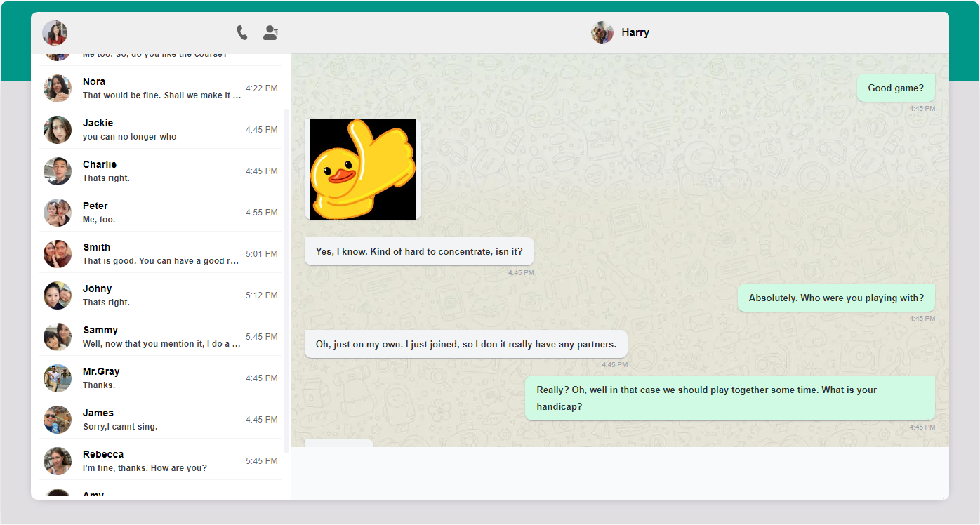Select Johny's conversation
Image resolution: width=980 pixels, height=525 pixels.
(160, 295)
